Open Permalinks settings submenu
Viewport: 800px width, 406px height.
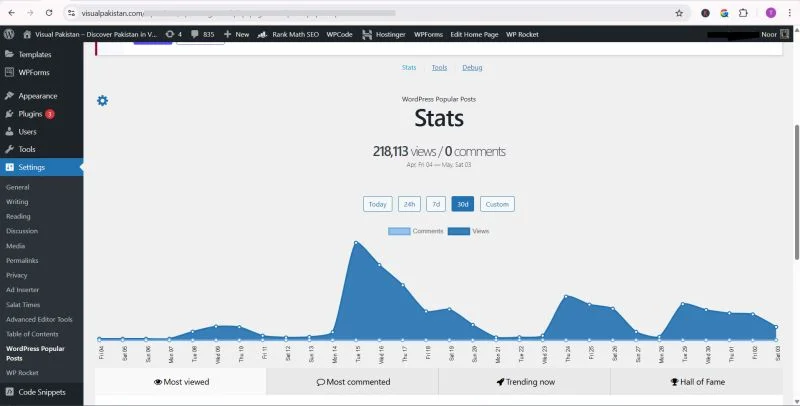22,261
